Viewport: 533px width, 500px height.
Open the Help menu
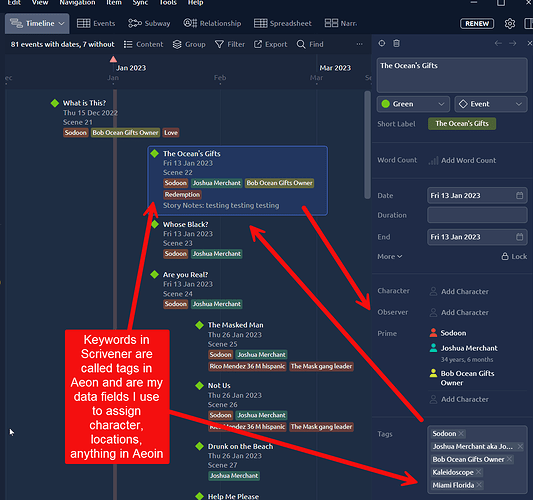(x=195, y=3)
